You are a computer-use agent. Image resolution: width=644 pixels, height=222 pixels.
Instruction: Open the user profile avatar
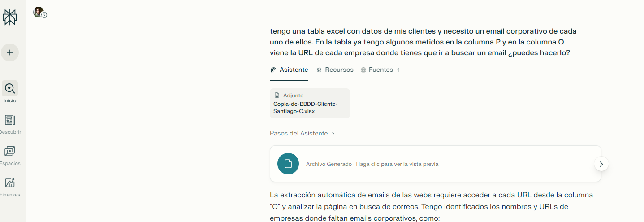click(39, 12)
